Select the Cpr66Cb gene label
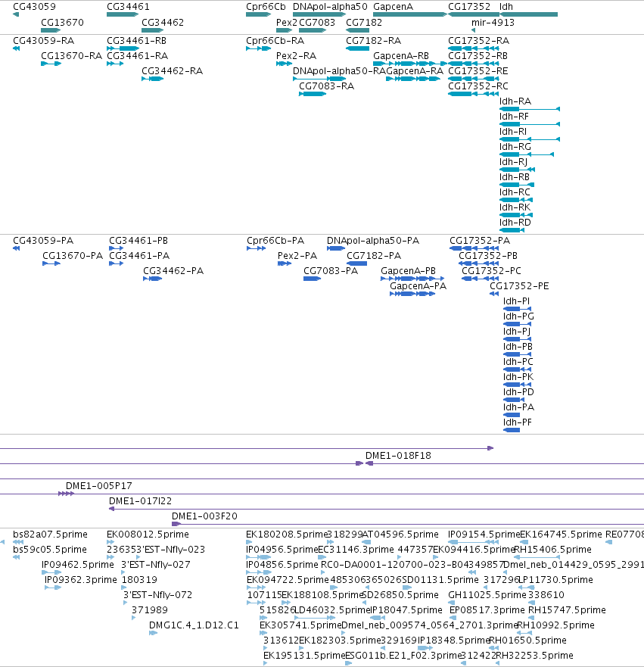The image size is (644, 667). pos(266,7)
